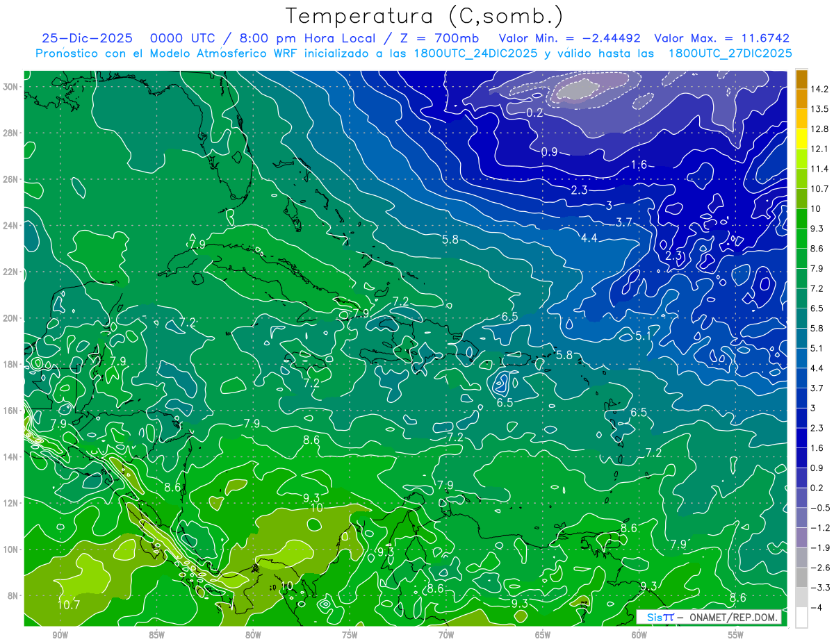Click the '5.1' contour label on the map

tap(644, 336)
